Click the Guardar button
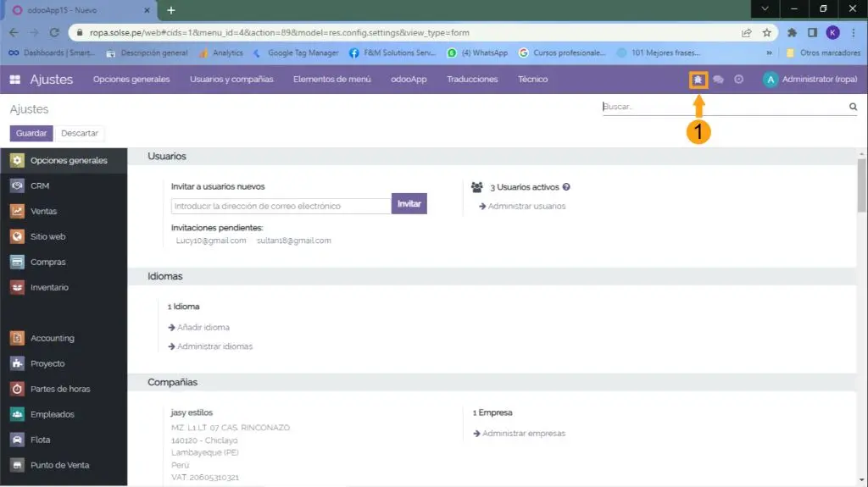 pyautogui.click(x=31, y=134)
